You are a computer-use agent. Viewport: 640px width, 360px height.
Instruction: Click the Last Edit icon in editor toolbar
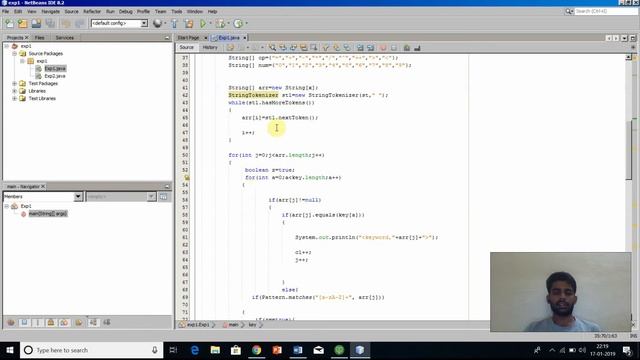coord(230,48)
